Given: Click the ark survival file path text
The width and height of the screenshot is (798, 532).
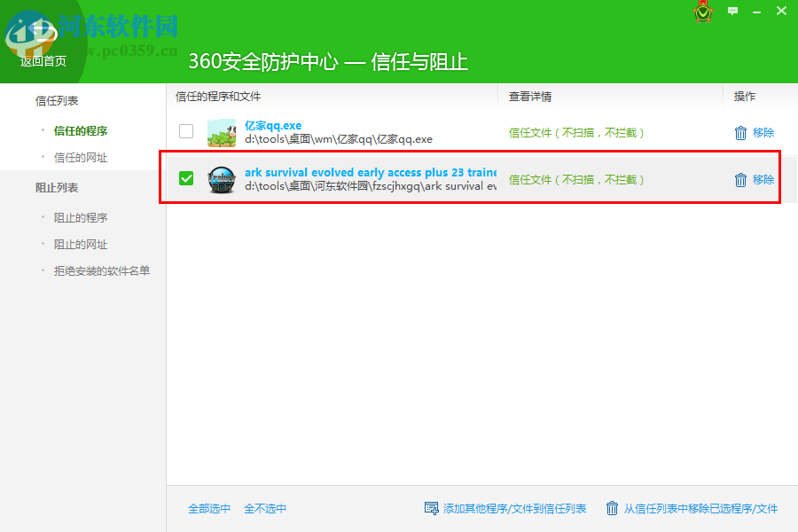Looking at the screenshot, I should tap(371, 186).
